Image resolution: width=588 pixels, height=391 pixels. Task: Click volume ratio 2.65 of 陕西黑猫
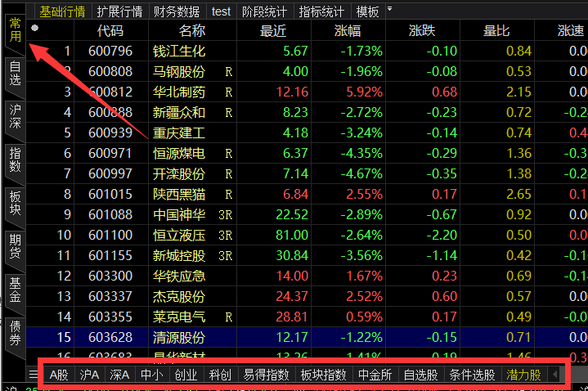click(519, 194)
